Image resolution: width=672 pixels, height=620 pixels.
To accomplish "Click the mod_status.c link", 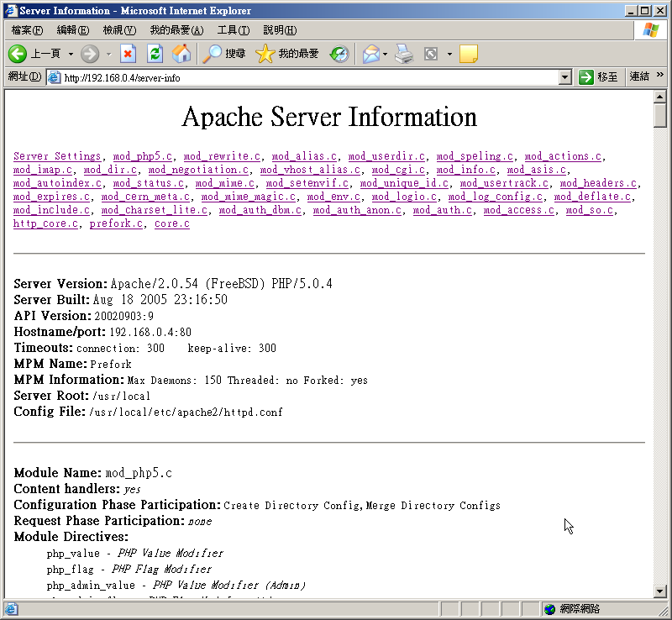I will [149, 183].
